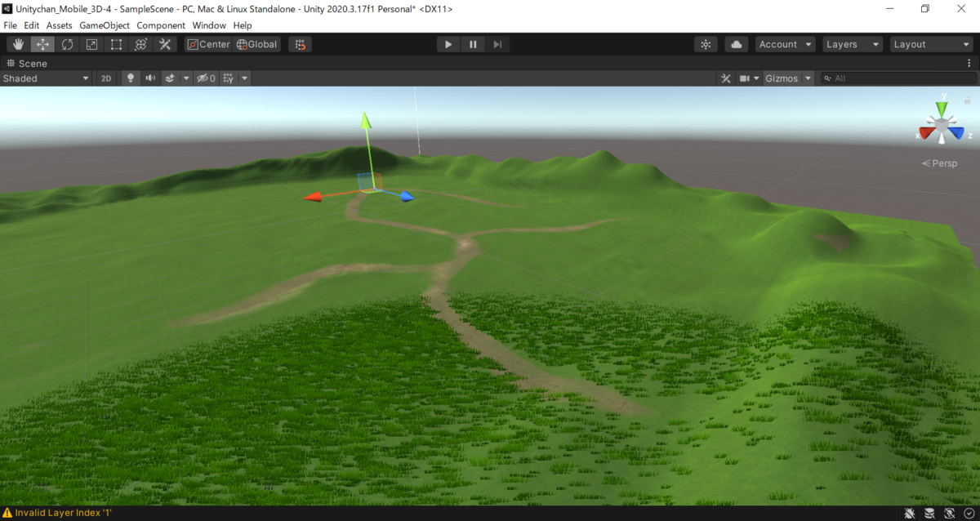Click the blue Z axis cone on orientation gizmo

coord(956,133)
